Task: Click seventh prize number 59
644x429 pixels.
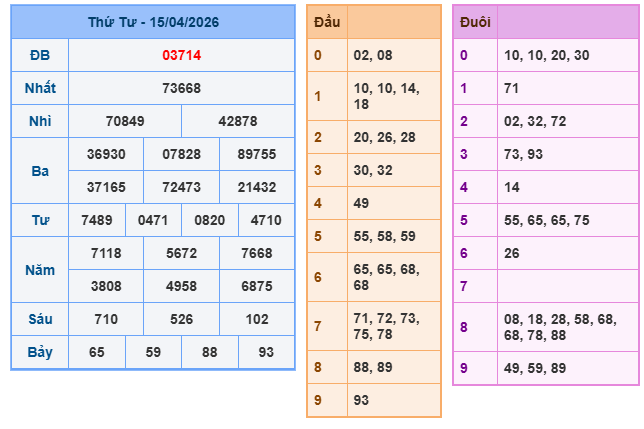Action: [153, 352]
